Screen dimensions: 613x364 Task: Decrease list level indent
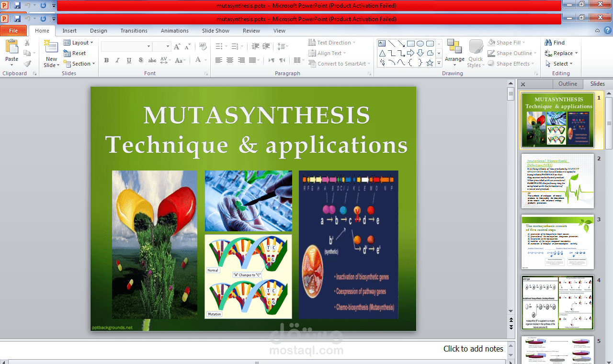(255, 46)
